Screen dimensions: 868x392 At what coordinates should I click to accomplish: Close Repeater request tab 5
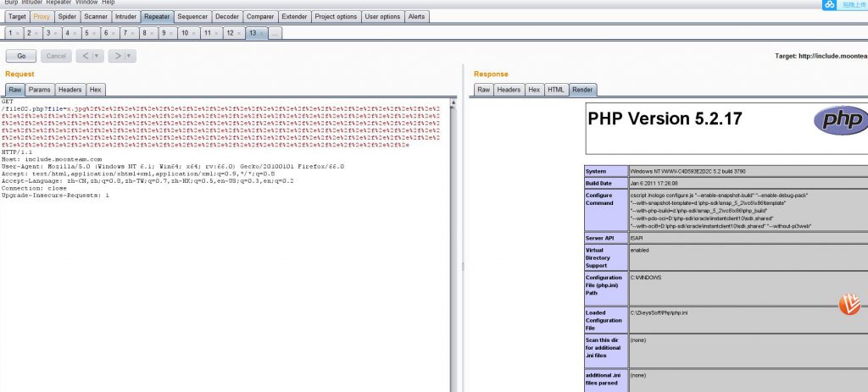[x=93, y=33]
